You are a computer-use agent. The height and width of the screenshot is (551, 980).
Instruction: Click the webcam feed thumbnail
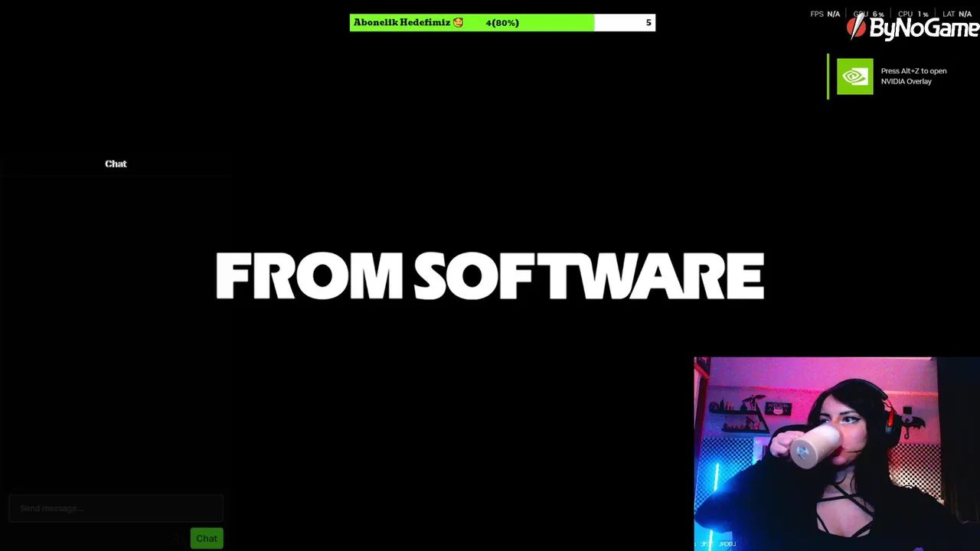click(x=837, y=454)
